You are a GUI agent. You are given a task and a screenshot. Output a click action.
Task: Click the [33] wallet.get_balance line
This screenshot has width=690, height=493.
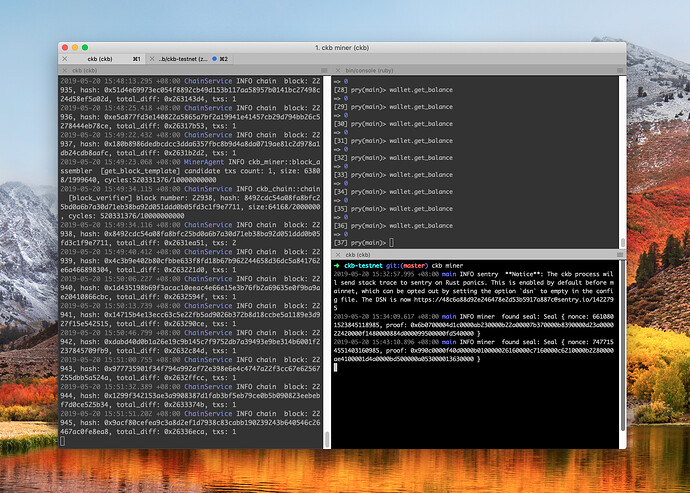point(393,175)
